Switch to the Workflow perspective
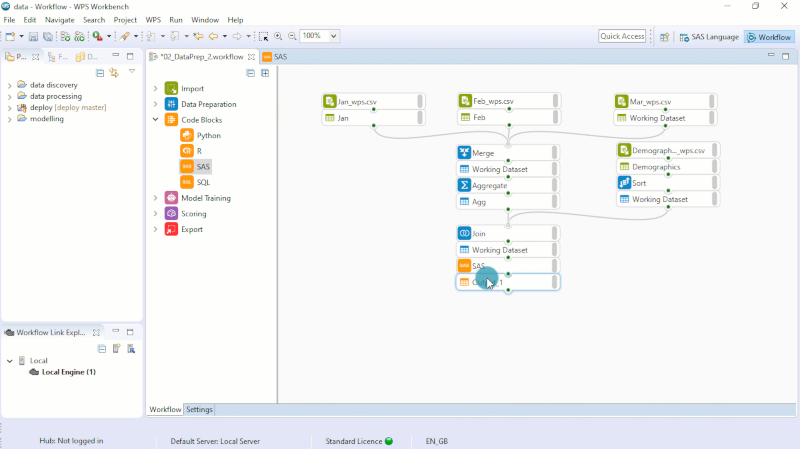This screenshot has width=800, height=449. point(768,37)
